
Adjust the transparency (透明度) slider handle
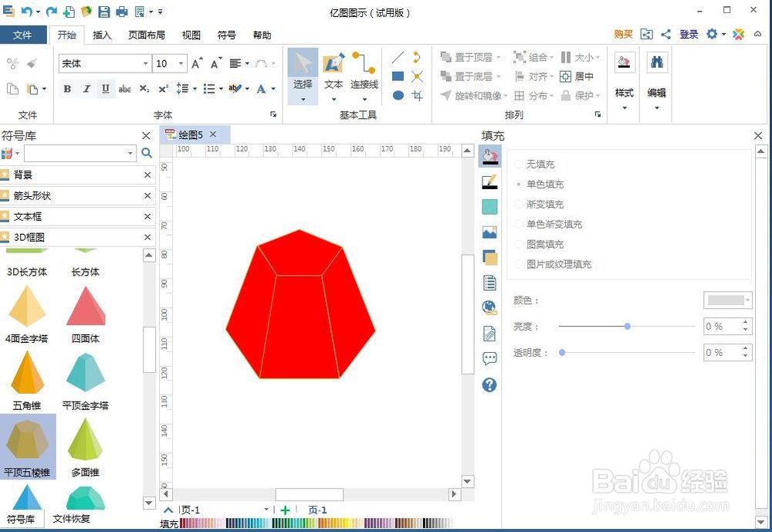point(562,352)
